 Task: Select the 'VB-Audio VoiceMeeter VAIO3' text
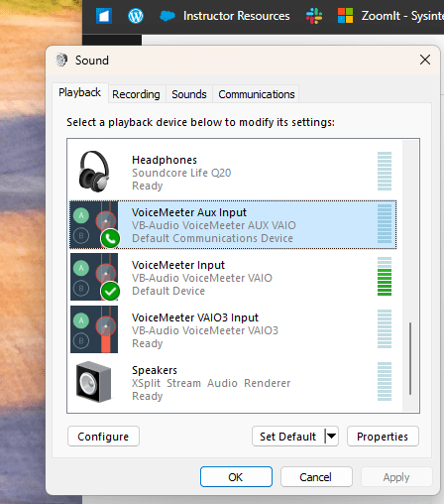click(205, 330)
